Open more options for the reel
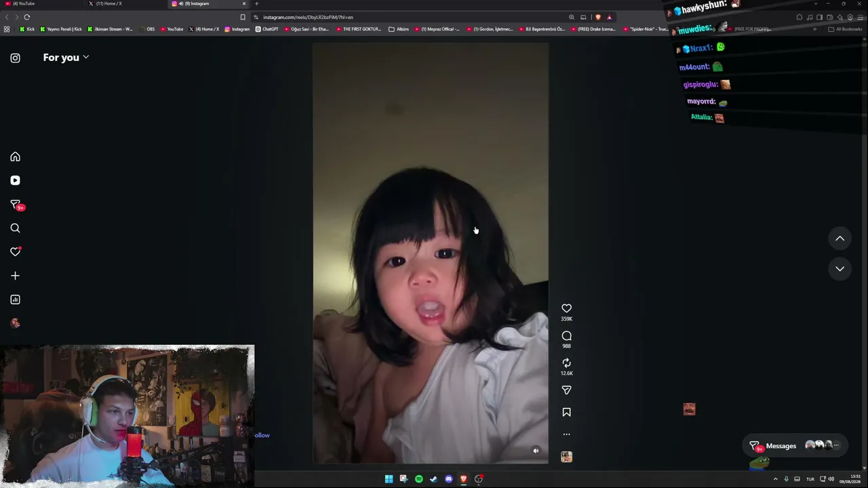868x488 pixels. tap(566, 434)
